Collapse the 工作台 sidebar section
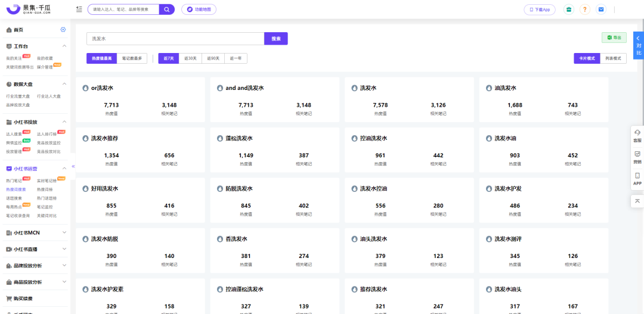 coord(64,46)
